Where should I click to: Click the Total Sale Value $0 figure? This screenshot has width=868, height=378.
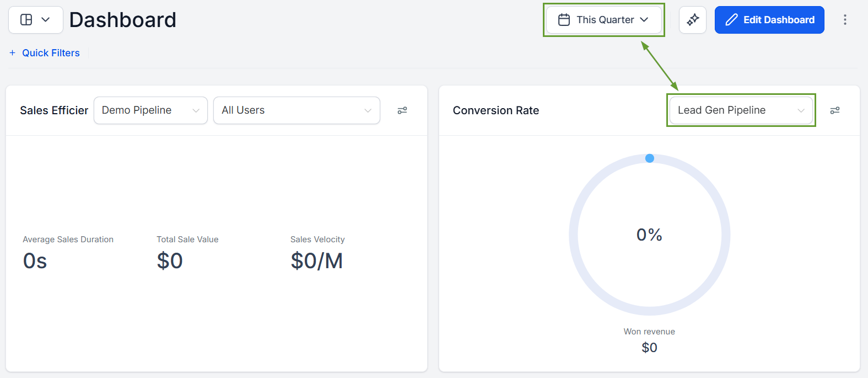pyautogui.click(x=170, y=261)
